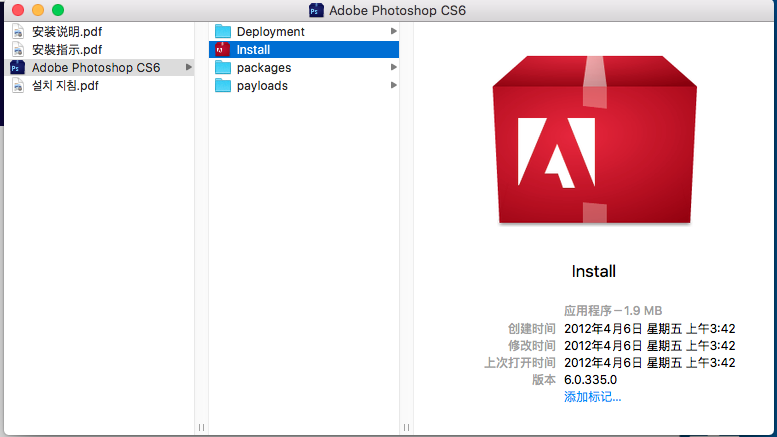Select the 설치 지침.pdf file name

[65, 86]
